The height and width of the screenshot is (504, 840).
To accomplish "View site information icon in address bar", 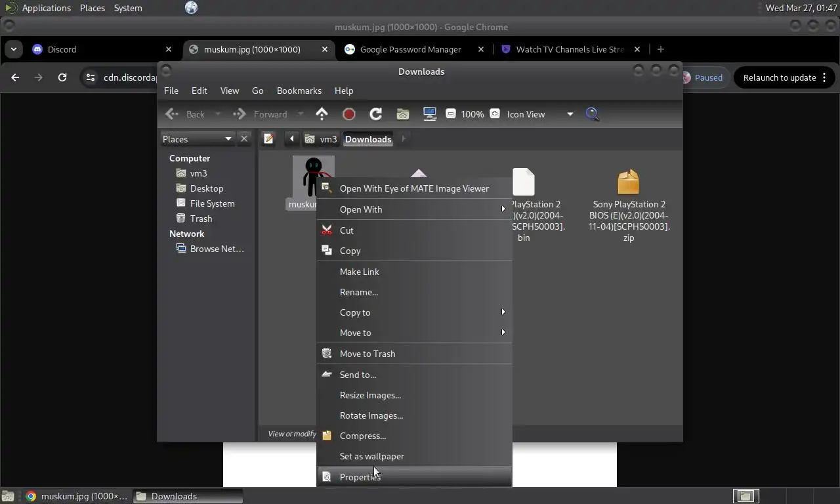I will [91, 77].
